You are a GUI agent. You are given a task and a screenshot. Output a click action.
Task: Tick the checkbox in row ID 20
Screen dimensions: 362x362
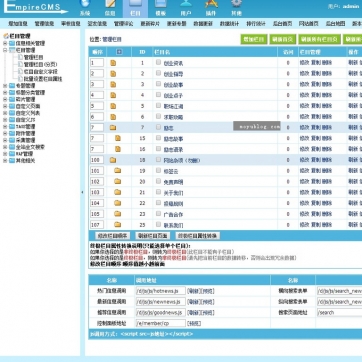click(158, 181)
